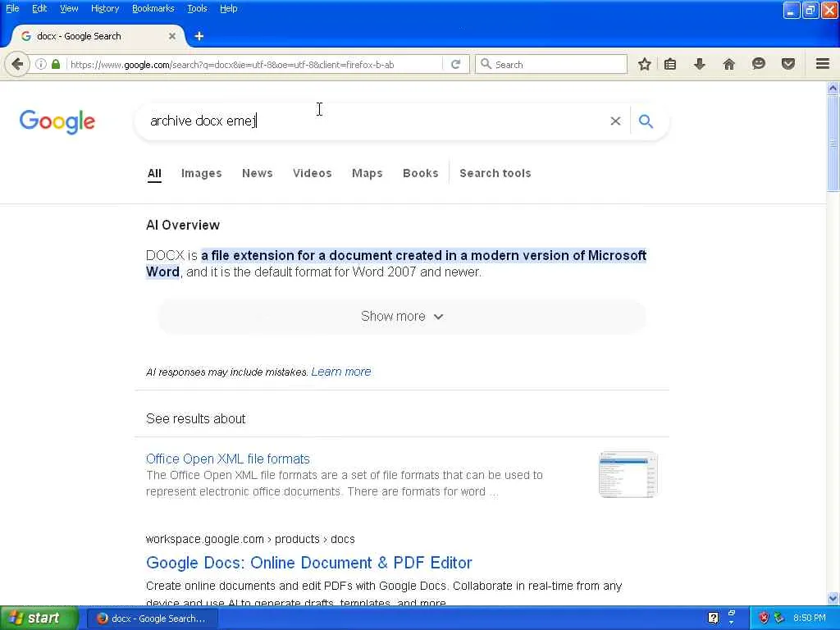Open Search tools options

[x=495, y=173]
